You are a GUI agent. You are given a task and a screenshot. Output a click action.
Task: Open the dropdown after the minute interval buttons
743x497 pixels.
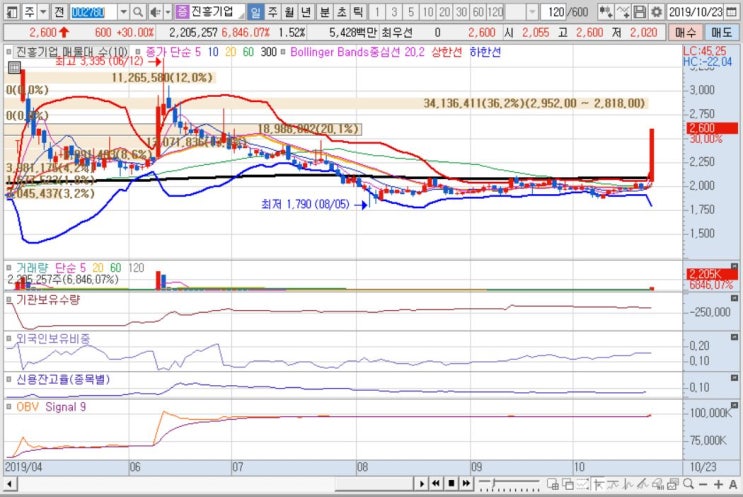pyautogui.click(x=532, y=11)
